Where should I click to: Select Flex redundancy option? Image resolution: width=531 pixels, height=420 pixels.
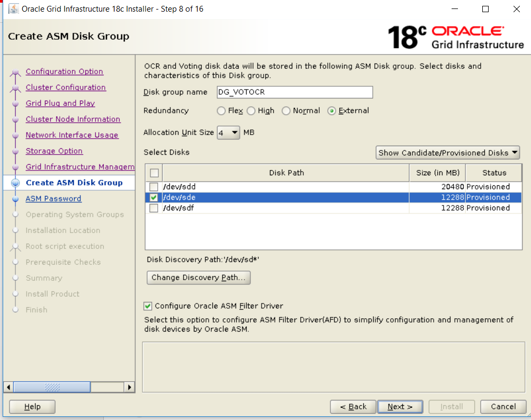coord(221,111)
